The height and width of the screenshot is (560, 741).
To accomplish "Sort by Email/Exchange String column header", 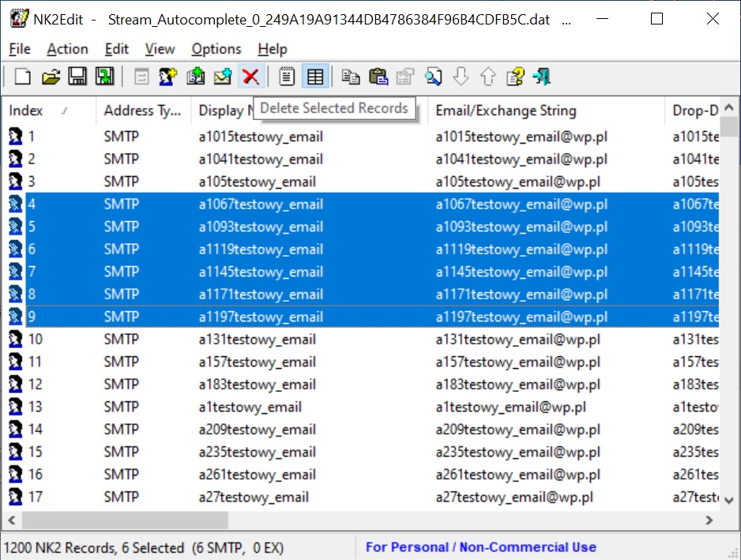I will pos(506,111).
